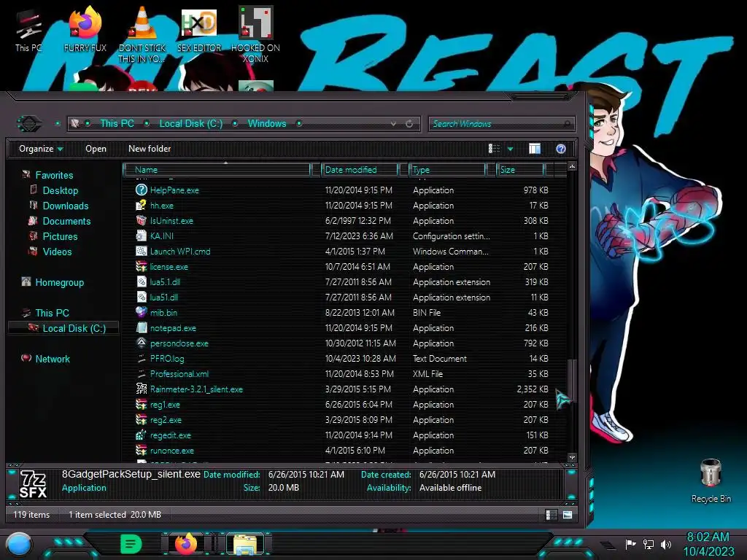The width and height of the screenshot is (747, 560).
Task: Open the Organize dropdown menu
Action: pos(41,149)
